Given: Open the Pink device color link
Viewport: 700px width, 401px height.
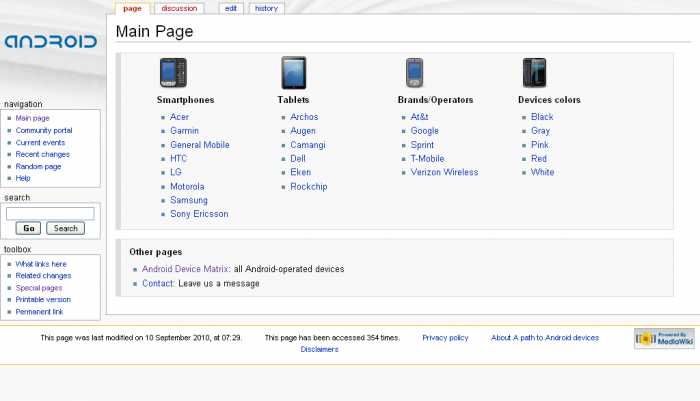Looking at the screenshot, I should pos(540,145).
